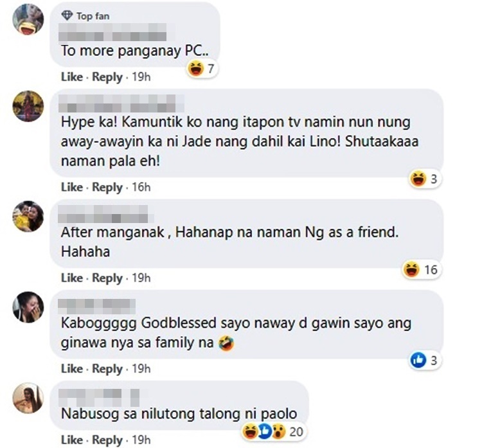Open avatar of the 'After manganak' commenter

[x=28, y=216]
